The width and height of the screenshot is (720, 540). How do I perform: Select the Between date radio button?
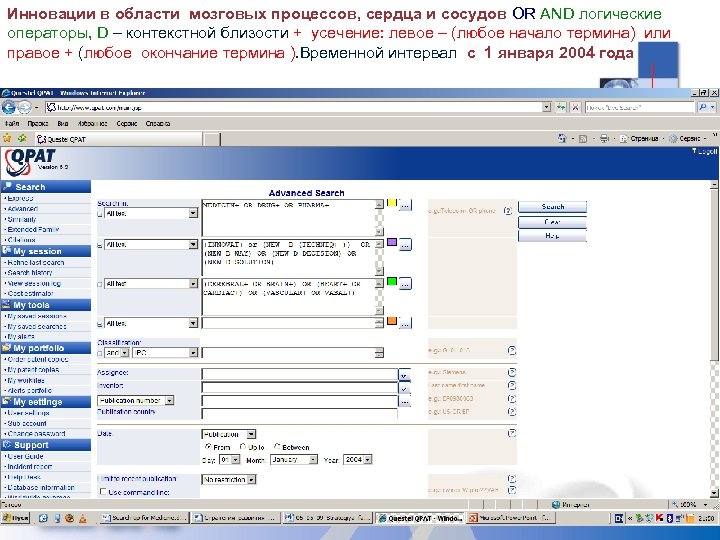click(277, 446)
